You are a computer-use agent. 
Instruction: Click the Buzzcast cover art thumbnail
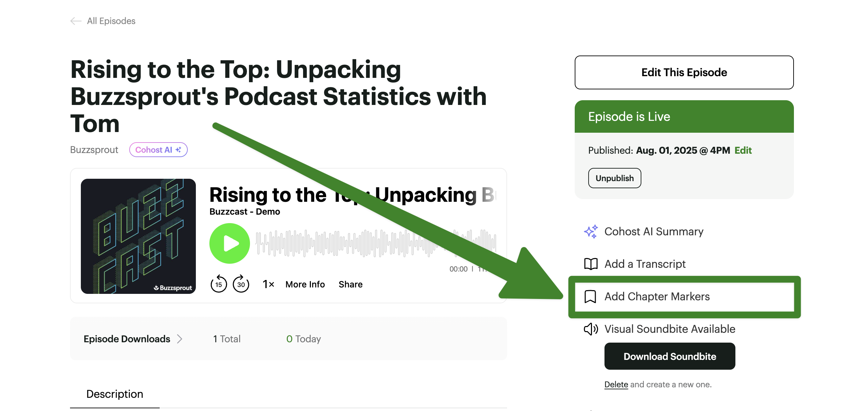point(138,236)
